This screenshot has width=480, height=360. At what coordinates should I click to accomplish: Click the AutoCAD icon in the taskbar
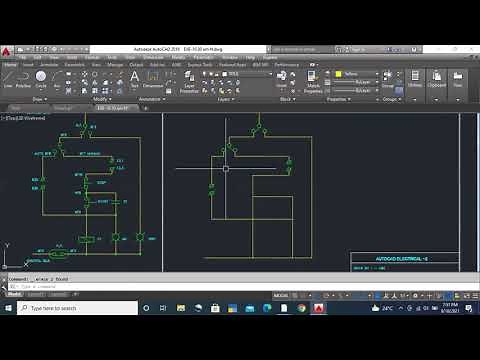tap(319, 308)
